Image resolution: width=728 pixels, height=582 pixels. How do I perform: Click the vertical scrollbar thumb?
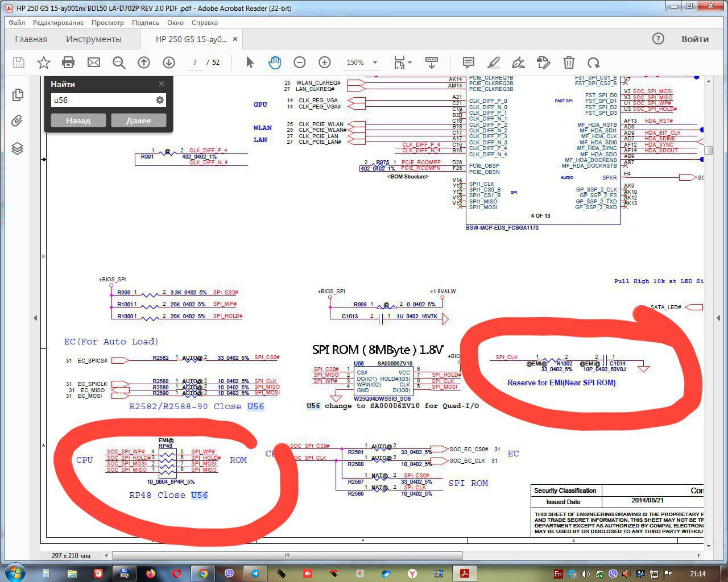click(x=708, y=150)
